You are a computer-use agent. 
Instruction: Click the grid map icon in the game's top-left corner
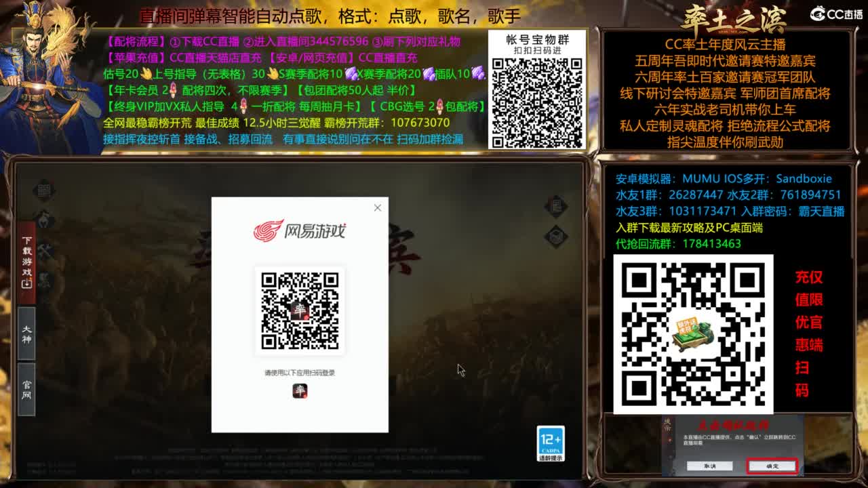[44, 189]
